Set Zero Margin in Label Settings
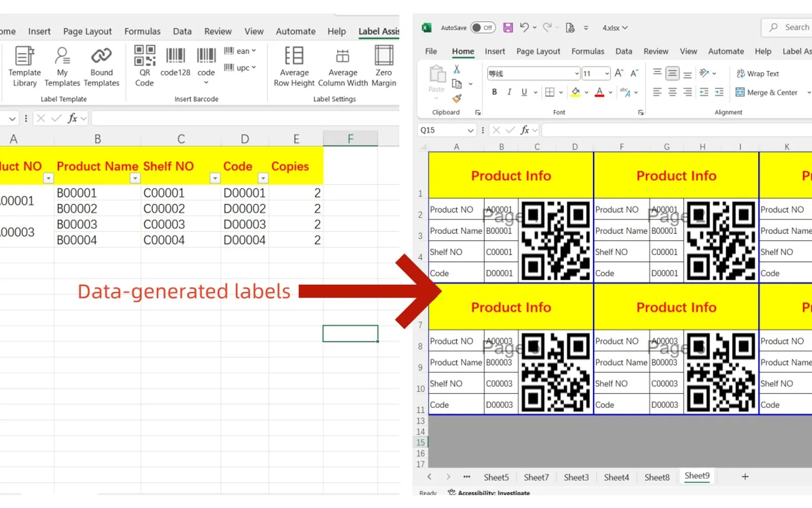Image resolution: width=812 pixels, height=508 pixels. tap(384, 67)
